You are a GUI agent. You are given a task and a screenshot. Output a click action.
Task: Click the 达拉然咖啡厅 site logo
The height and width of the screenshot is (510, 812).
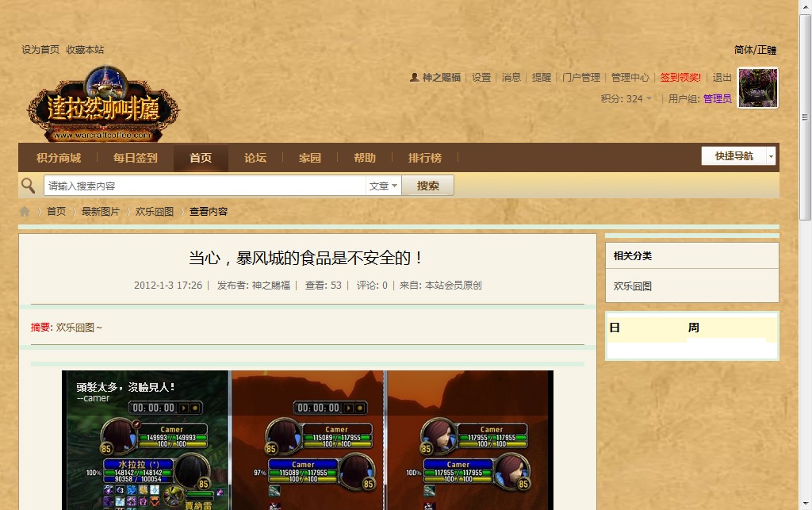point(102,104)
